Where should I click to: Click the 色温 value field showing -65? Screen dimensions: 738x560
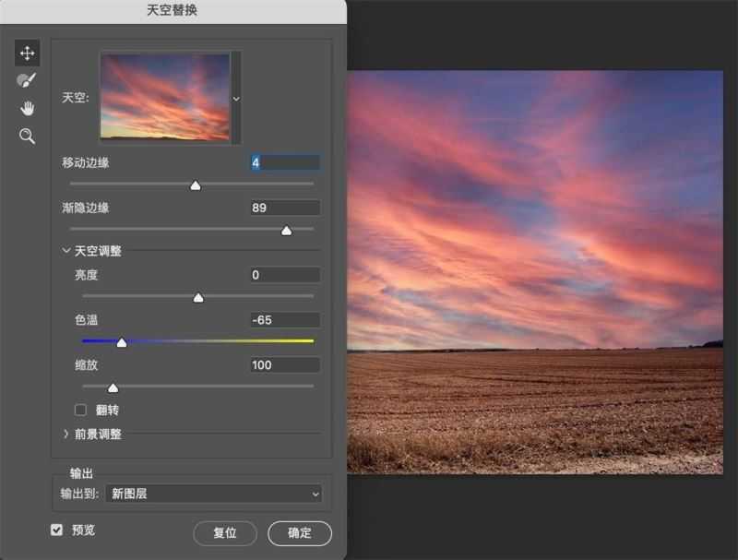(285, 320)
